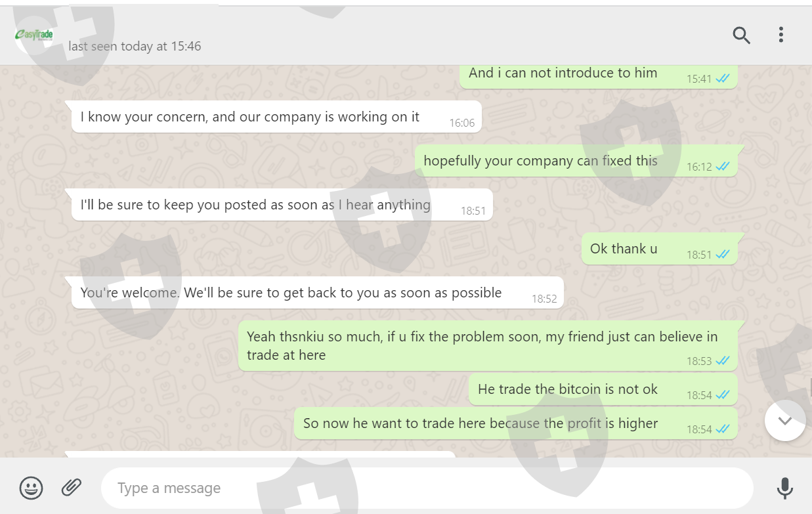
Task: Attach a file with the paperclip icon
Action: point(72,487)
